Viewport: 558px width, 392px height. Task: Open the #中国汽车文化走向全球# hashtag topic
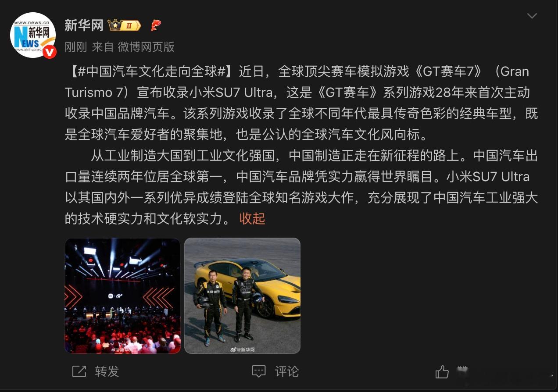[150, 71]
